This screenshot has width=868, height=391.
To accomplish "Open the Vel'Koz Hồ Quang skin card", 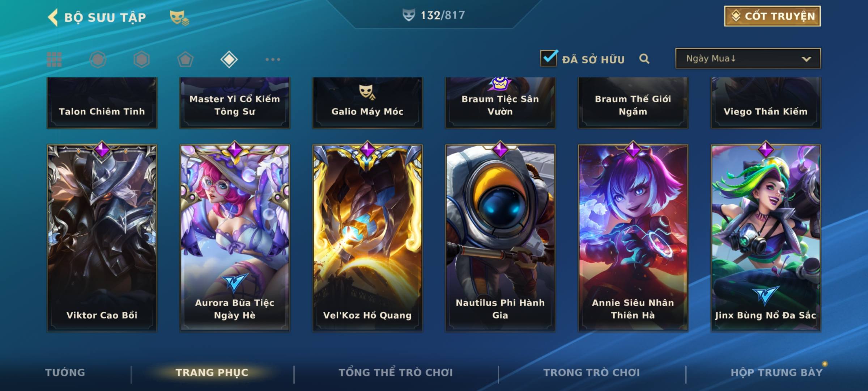I will click(x=367, y=237).
